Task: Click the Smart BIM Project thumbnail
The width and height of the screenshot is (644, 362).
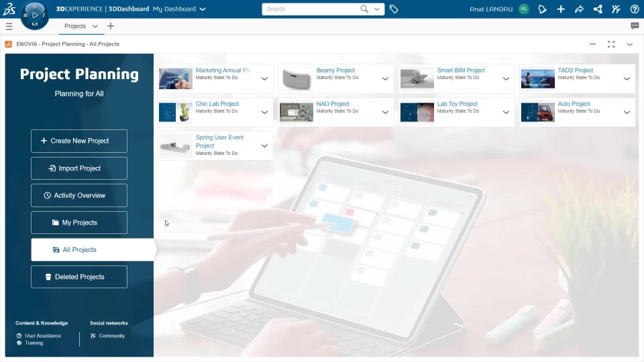Action: pos(417,78)
